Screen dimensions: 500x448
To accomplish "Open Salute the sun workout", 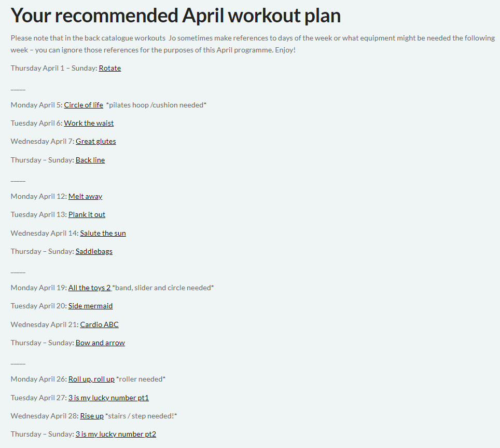I will (103, 233).
